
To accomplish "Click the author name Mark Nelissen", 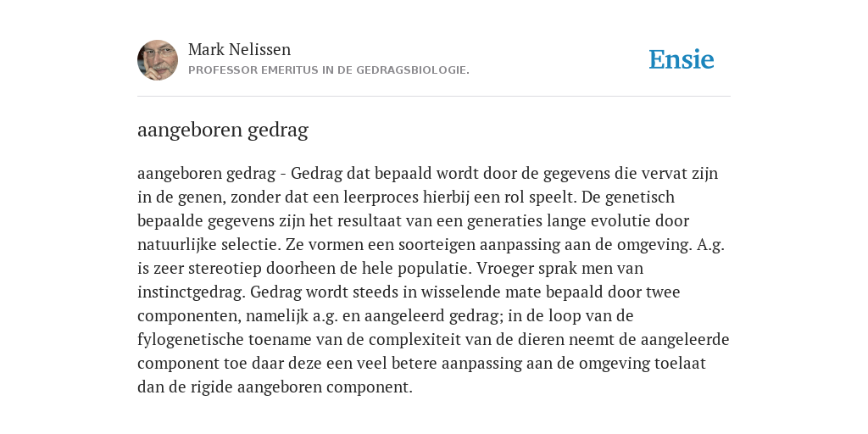I will pyautogui.click(x=239, y=49).
